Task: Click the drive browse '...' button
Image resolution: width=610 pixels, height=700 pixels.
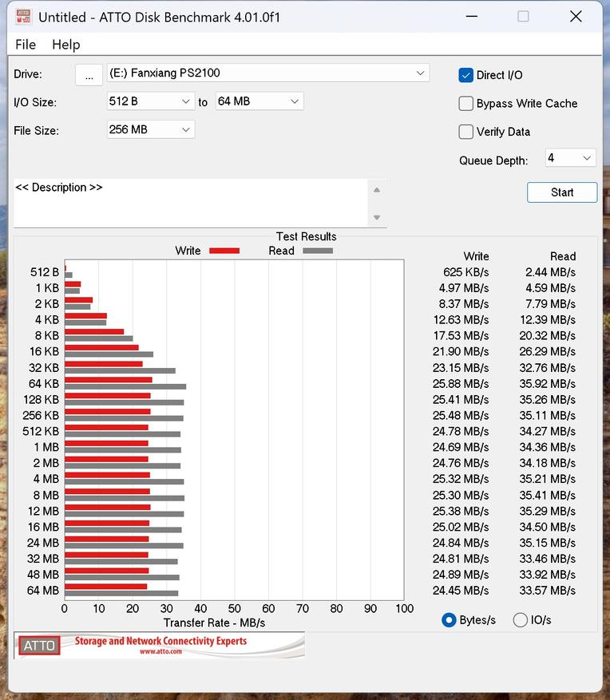Action: click(x=89, y=74)
